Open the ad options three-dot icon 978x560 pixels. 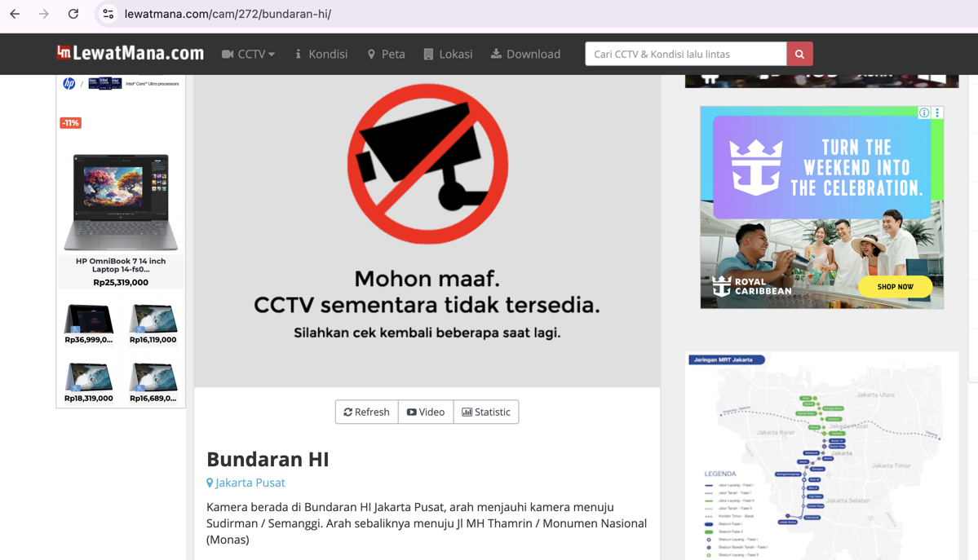tap(937, 112)
